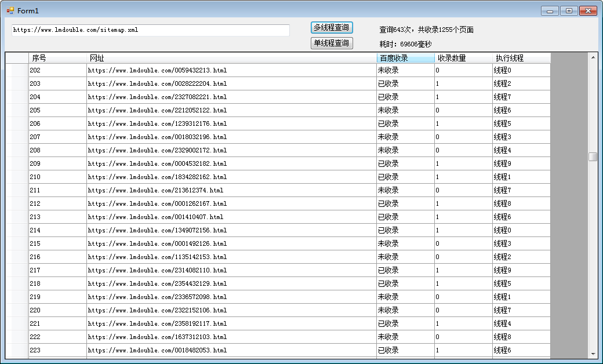Click 线程3 cell in row 215

coord(521,243)
